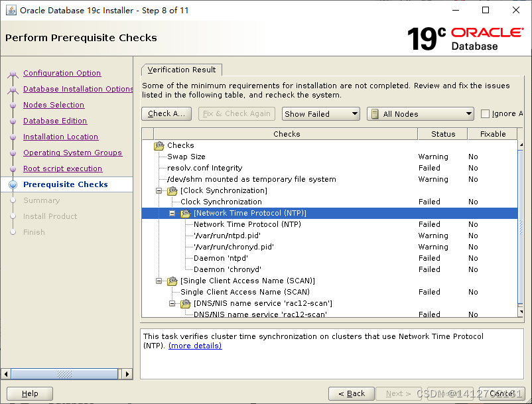Click the Fixable column header
Viewport: 532px width, 404px height.
click(493, 134)
